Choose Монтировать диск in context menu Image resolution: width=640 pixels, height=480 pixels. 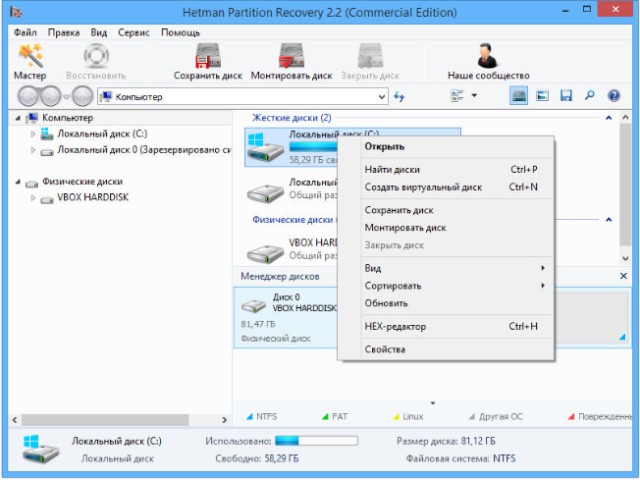(446, 228)
